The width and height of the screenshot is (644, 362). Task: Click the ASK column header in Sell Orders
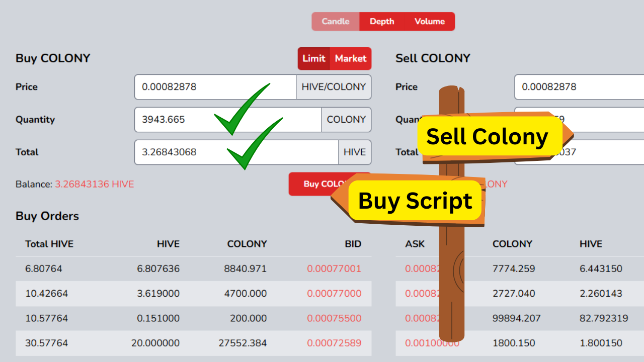coord(415,244)
